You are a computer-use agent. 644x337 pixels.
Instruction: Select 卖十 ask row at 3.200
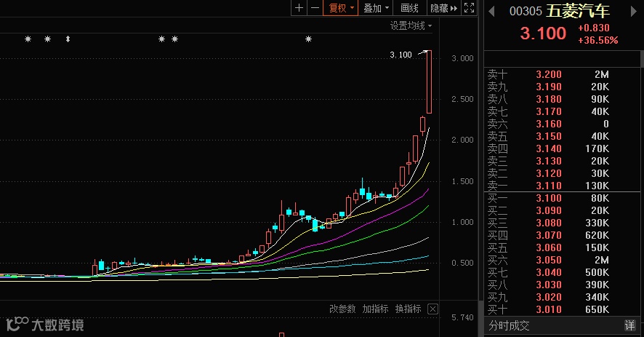[561, 74]
